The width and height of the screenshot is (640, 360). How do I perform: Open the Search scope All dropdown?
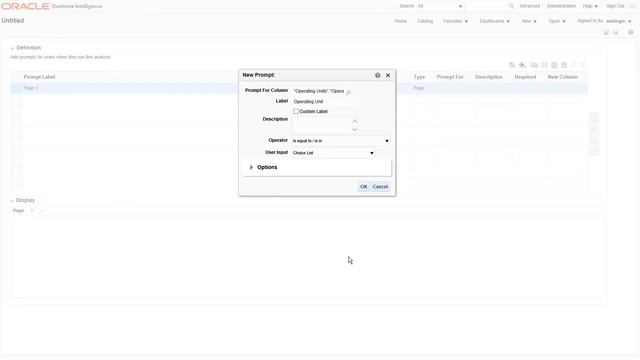coord(440,6)
